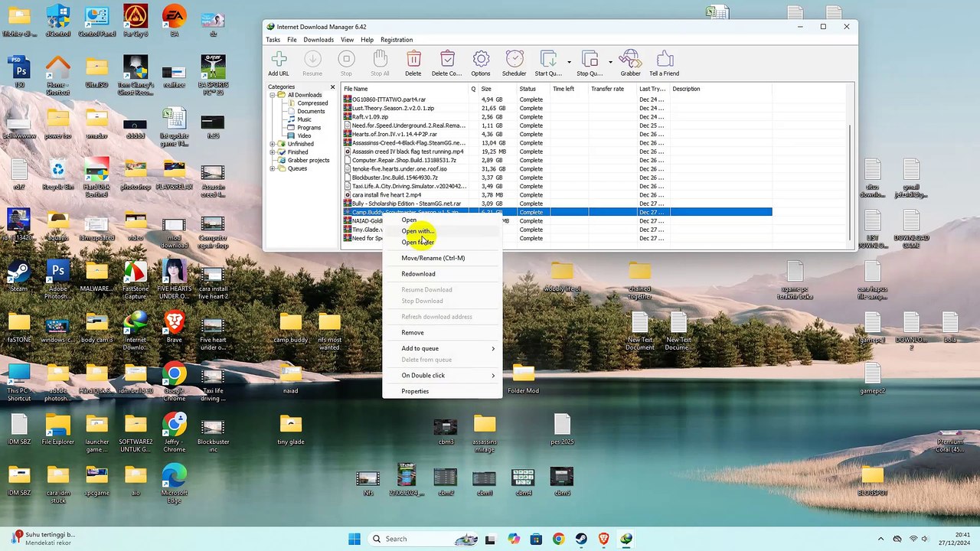Choose Move/Rename in context menu
Viewport: 980px width, 551px height.
tap(442, 258)
